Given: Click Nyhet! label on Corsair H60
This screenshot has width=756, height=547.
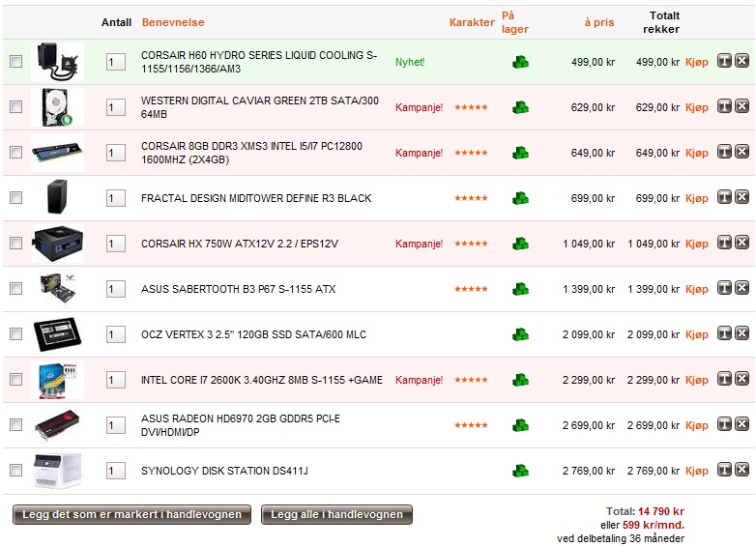Looking at the screenshot, I should 410,62.
